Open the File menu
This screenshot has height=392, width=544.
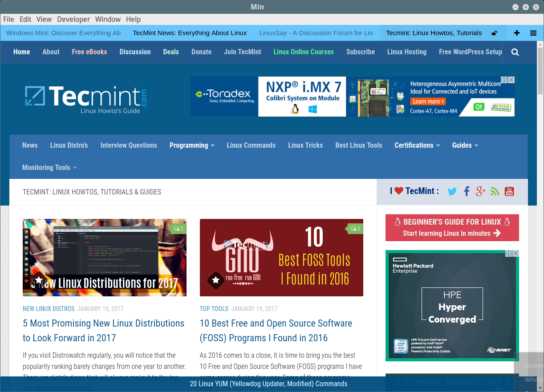(8, 19)
